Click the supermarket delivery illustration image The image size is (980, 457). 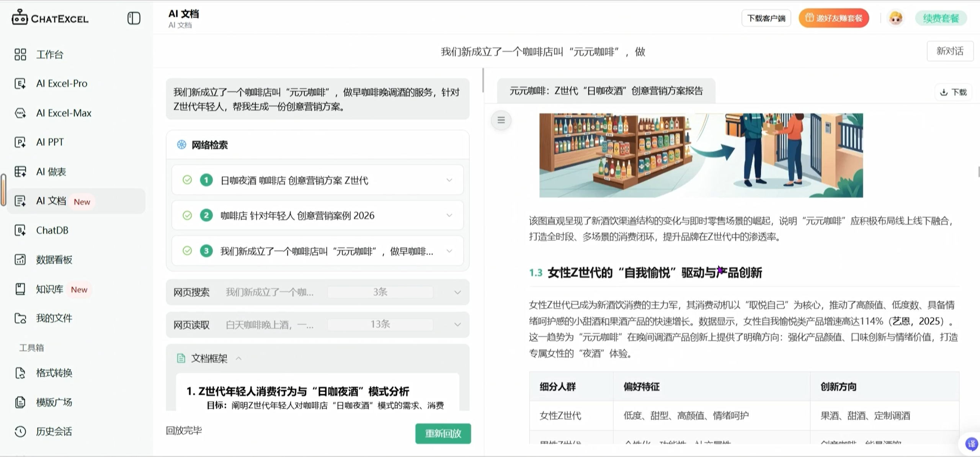point(701,155)
